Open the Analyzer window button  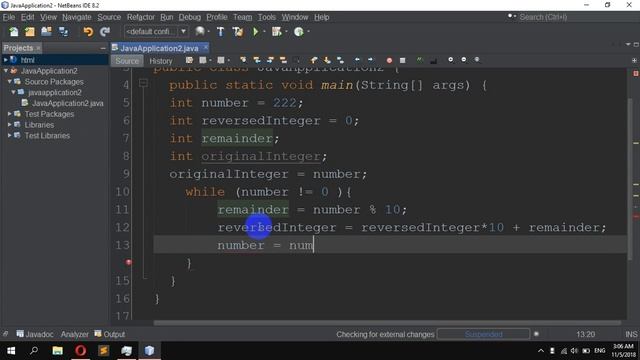pos(74,334)
